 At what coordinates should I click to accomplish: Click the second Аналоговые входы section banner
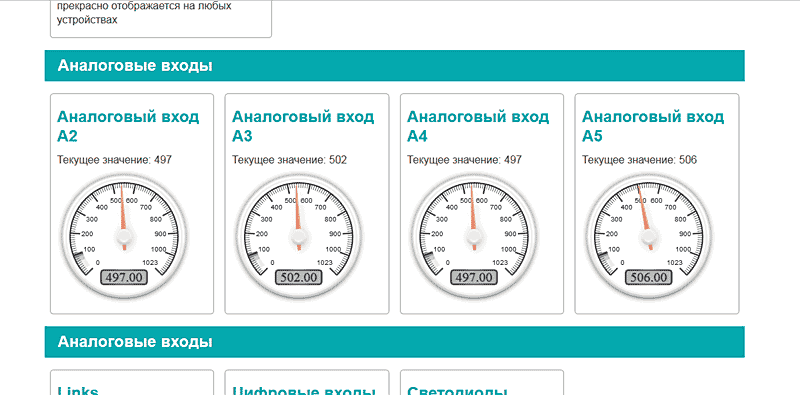[394, 342]
